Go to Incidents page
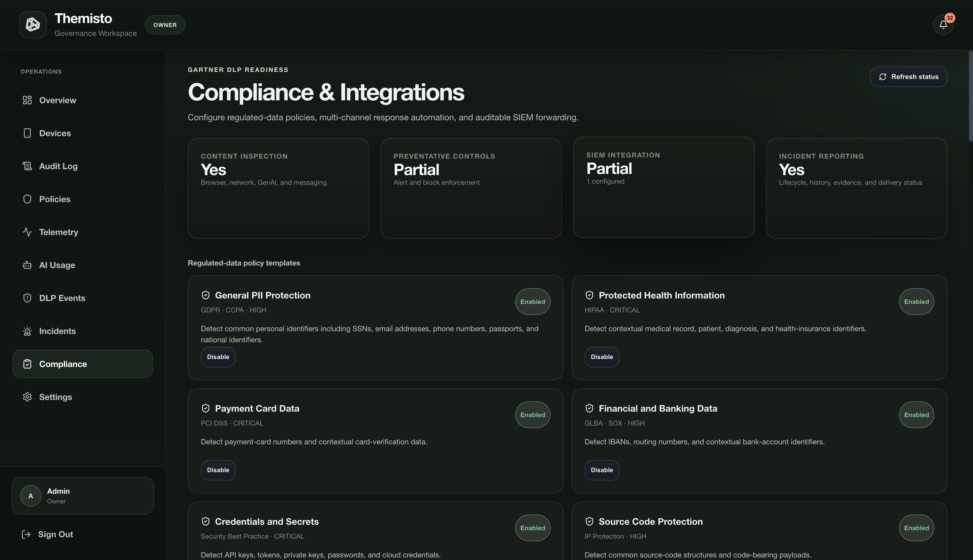This screenshot has width=973, height=560. (83, 331)
